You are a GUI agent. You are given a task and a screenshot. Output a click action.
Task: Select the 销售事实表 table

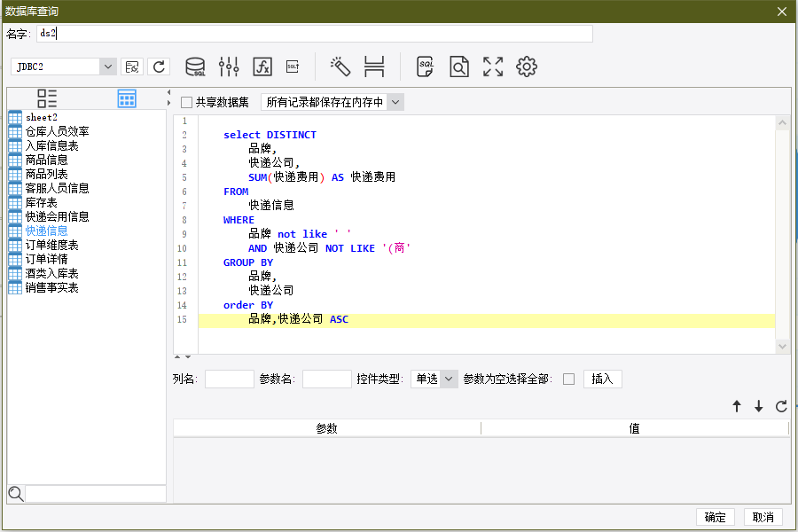tap(52, 287)
